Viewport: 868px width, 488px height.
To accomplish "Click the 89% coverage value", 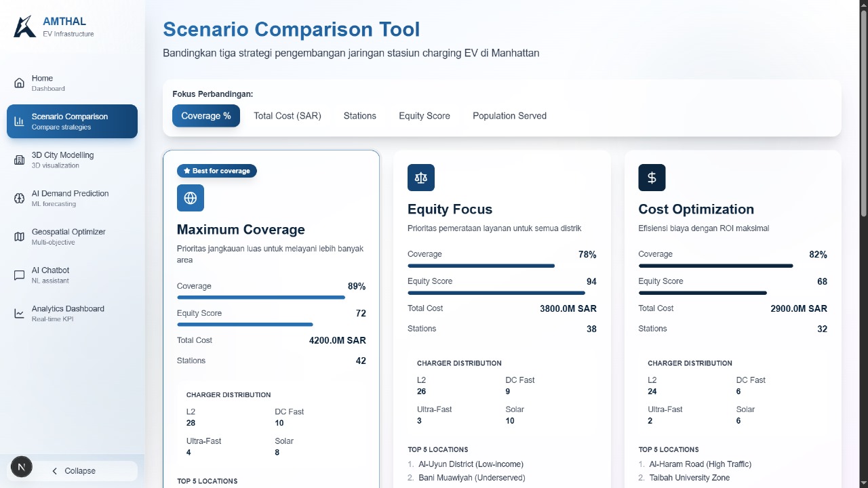I will (x=357, y=287).
